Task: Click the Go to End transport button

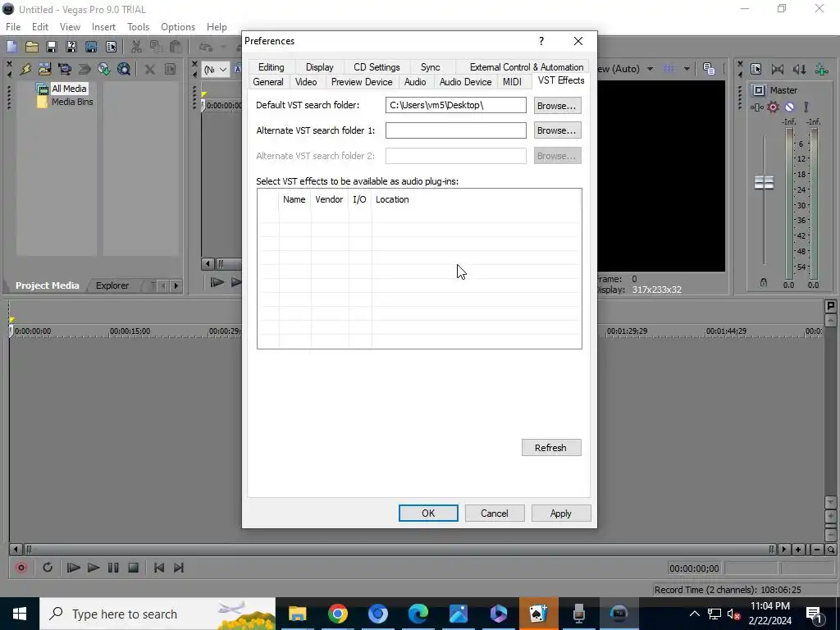Action: point(179,568)
